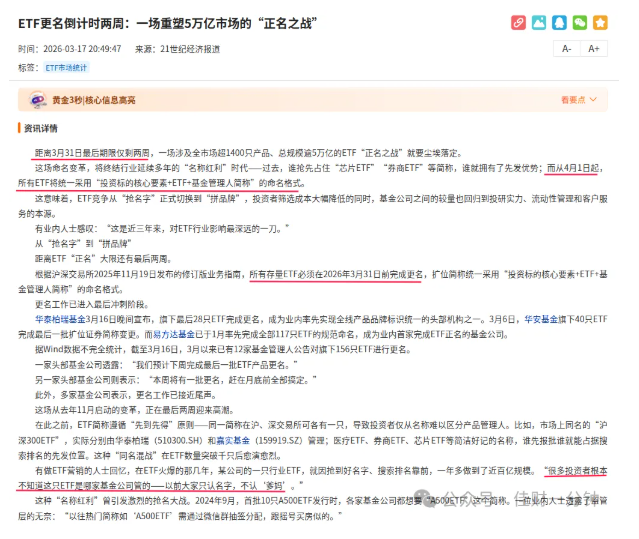Open the ETF市场统计 tag

pyautogui.click(x=66, y=68)
